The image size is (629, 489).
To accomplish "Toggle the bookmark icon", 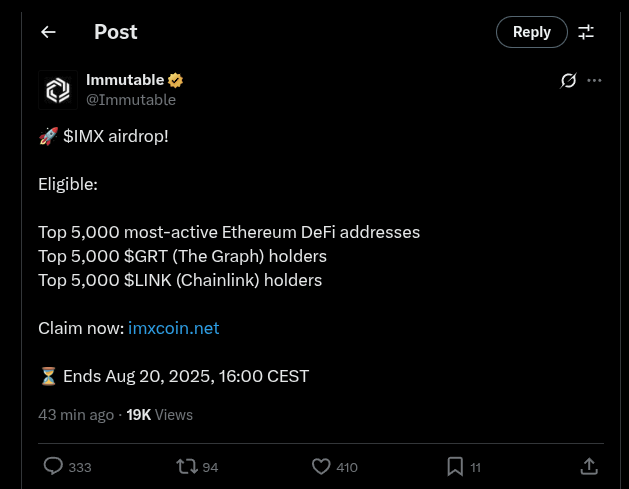I will pyautogui.click(x=454, y=466).
